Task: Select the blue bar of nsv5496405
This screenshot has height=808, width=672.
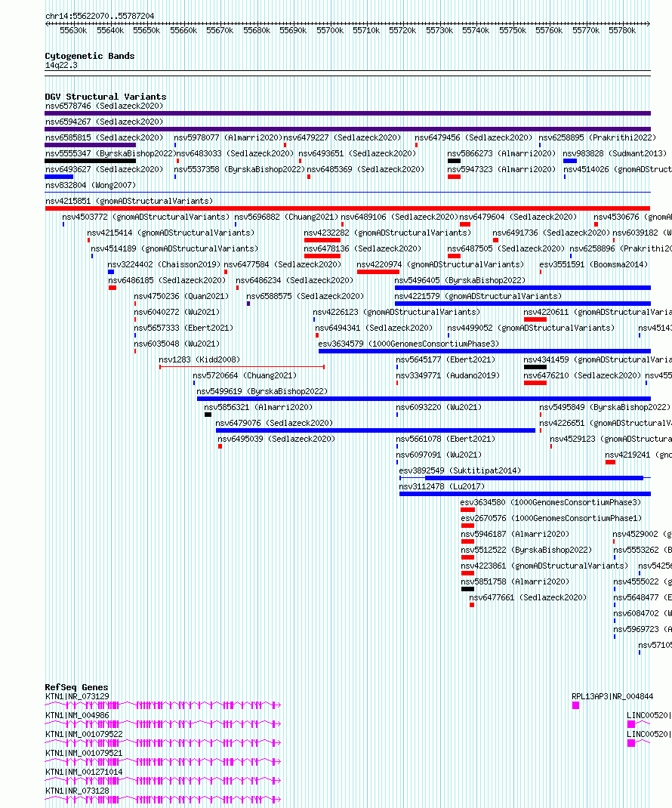Action: (x=522, y=288)
